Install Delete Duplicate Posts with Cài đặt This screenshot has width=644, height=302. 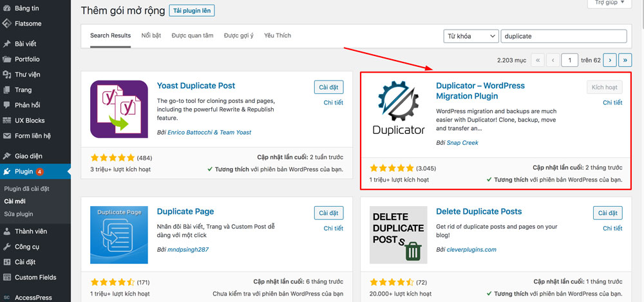click(608, 213)
